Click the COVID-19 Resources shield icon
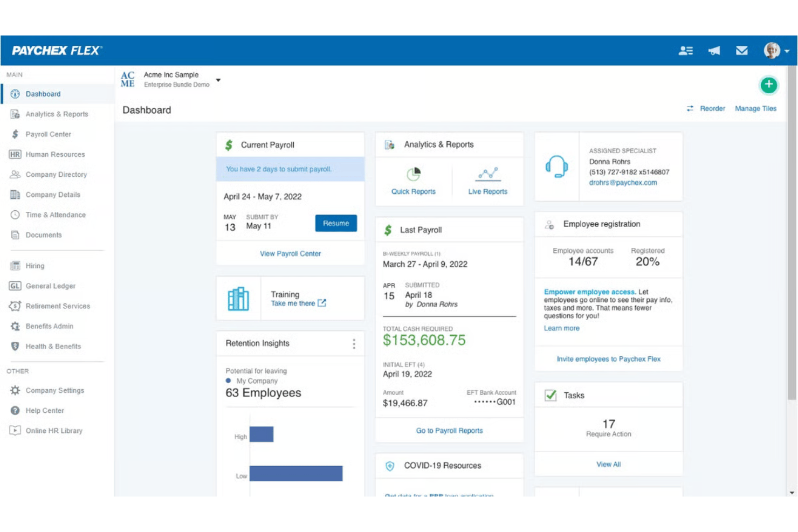This screenshot has height=532, width=798. pyautogui.click(x=390, y=466)
